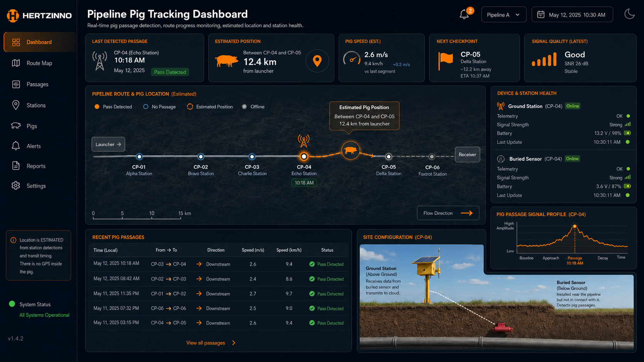Click the estimated pig position marker on route
644x362 pixels.
point(351,150)
